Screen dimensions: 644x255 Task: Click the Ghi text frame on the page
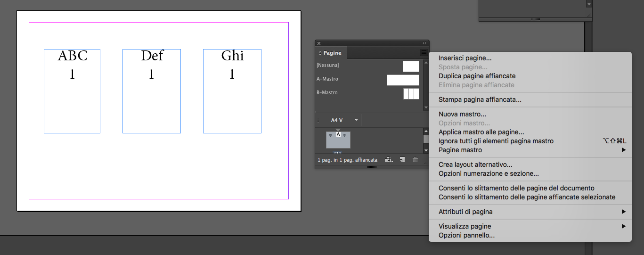pos(232,91)
